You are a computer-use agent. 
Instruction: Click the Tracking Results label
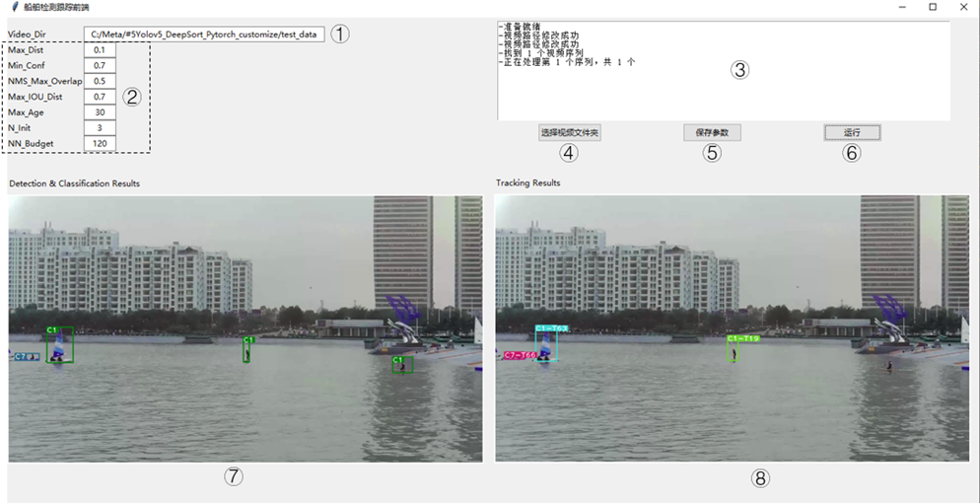pyautogui.click(x=528, y=182)
